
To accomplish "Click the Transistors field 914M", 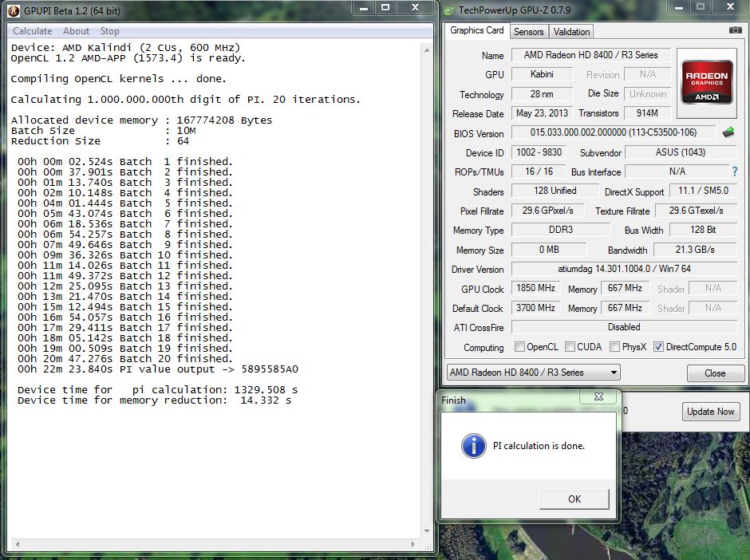I will [x=647, y=112].
